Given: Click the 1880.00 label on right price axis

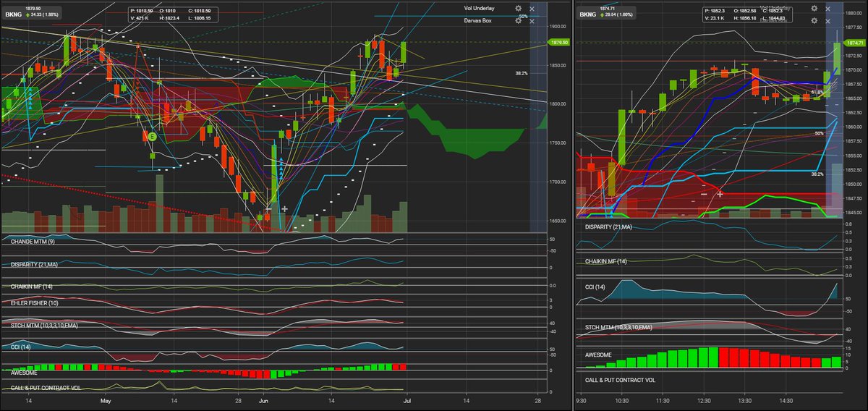Looking at the screenshot, I should point(854,14).
